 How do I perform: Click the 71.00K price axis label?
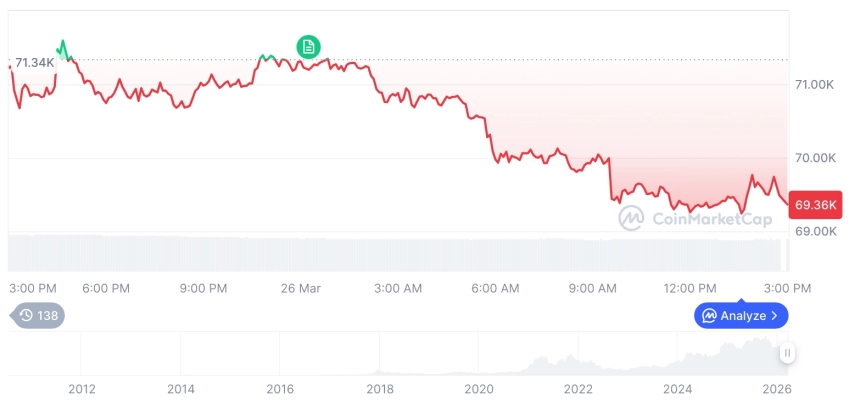814,85
